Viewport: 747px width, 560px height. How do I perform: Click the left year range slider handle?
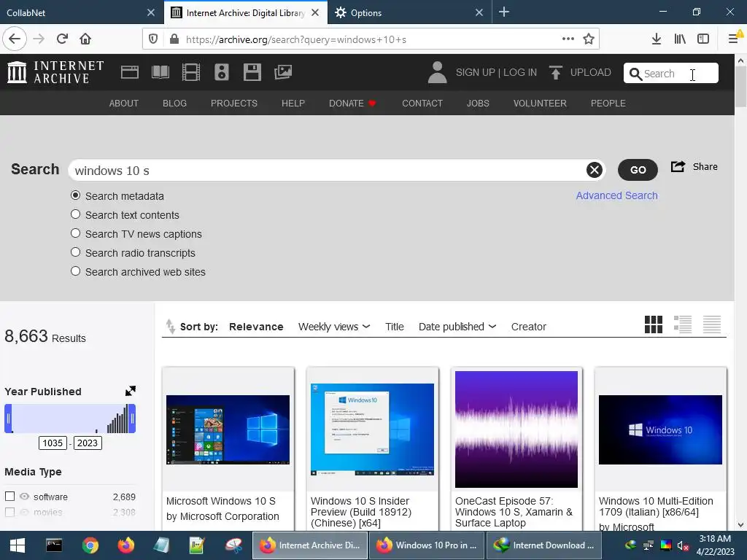[8, 419]
